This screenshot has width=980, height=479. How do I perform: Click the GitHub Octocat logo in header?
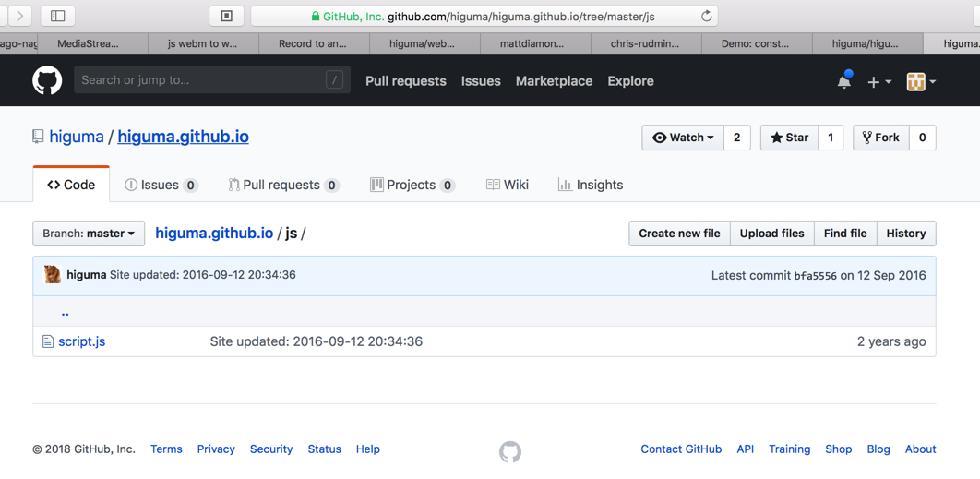[x=47, y=81]
